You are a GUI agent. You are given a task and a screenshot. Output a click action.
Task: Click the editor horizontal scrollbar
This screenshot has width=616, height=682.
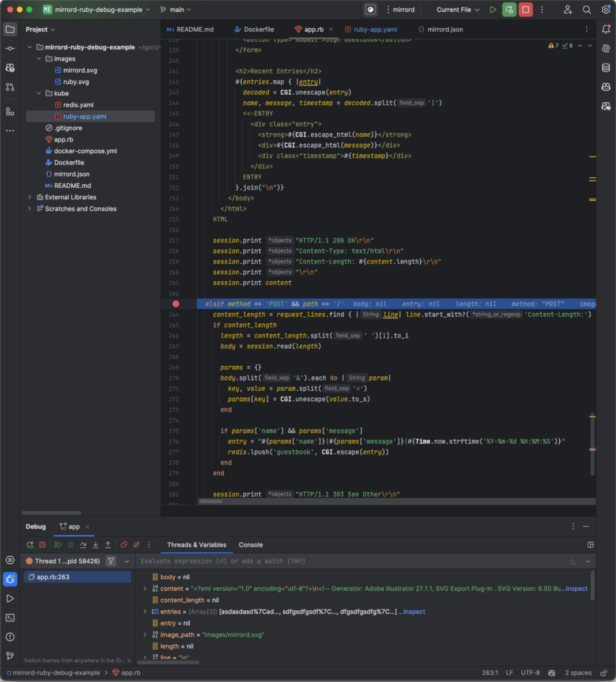(211, 501)
